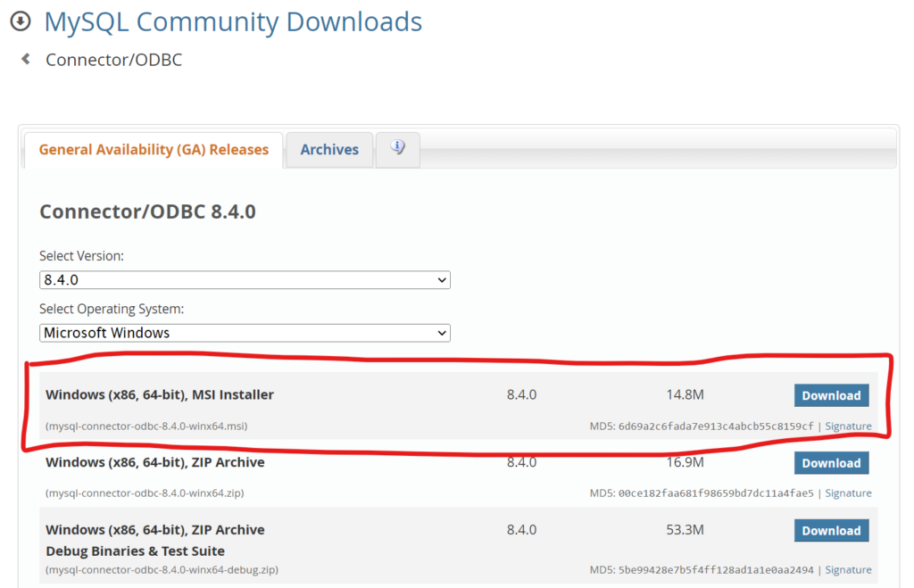
Task: Select the 'Debug Binaries & Test Suite' label
Action: (136, 551)
